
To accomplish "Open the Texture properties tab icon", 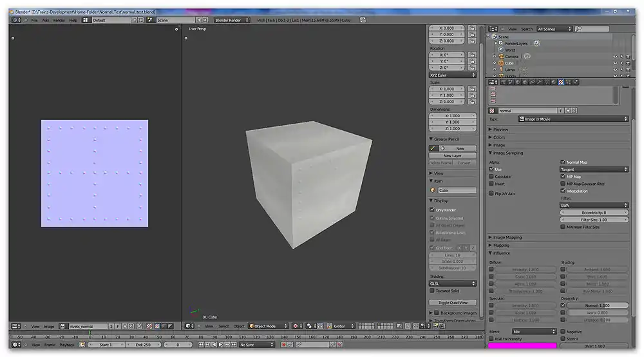I will coord(560,82).
